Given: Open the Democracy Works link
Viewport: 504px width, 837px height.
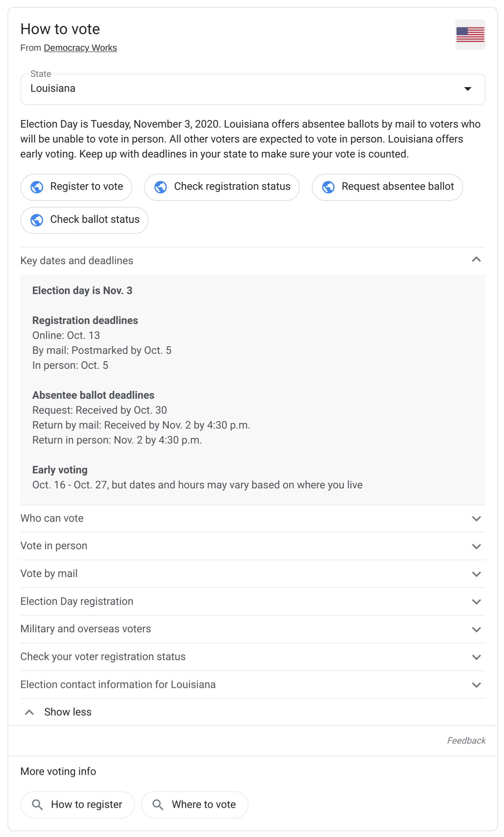Looking at the screenshot, I should click(x=80, y=48).
